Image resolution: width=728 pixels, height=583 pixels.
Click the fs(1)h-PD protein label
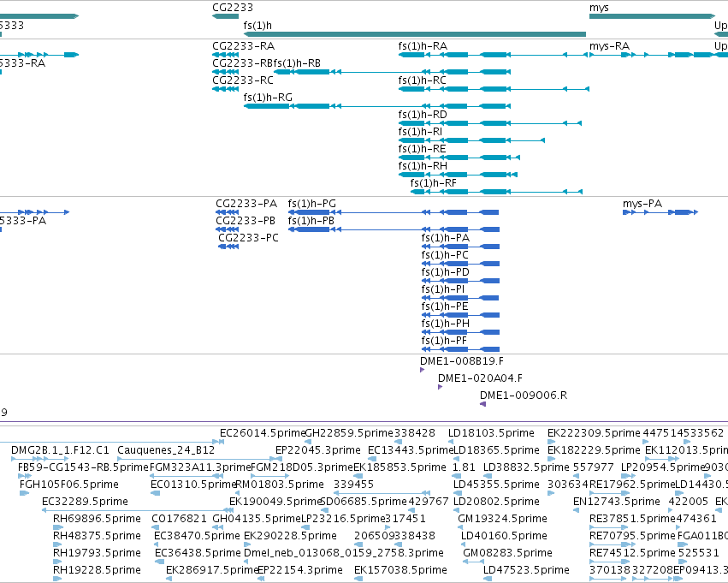pyautogui.click(x=445, y=272)
